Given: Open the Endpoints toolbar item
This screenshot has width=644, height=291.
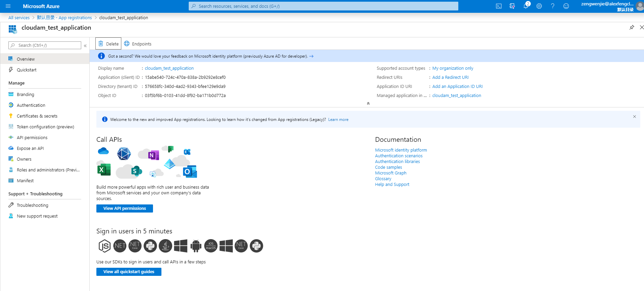Looking at the screenshot, I should [x=138, y=44].
